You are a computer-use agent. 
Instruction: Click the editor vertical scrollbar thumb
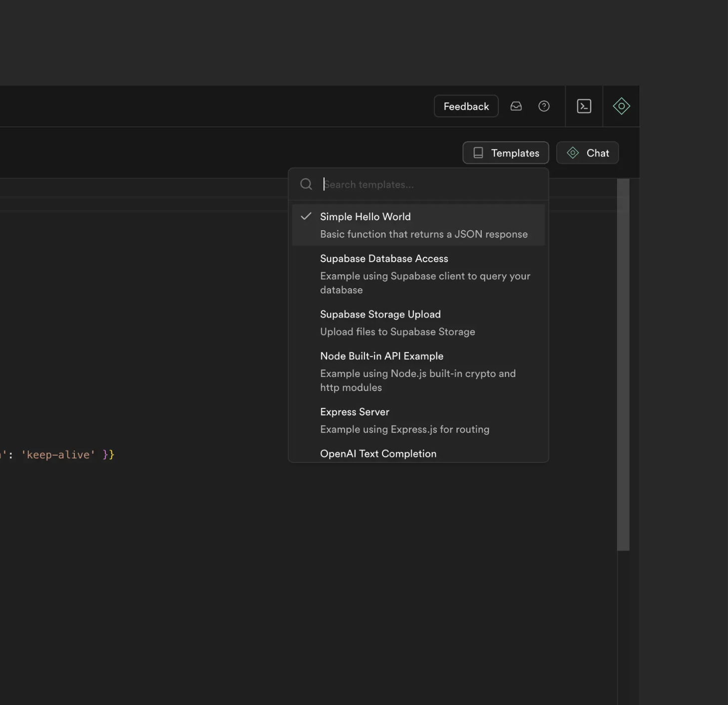click(x=623, y=364)
